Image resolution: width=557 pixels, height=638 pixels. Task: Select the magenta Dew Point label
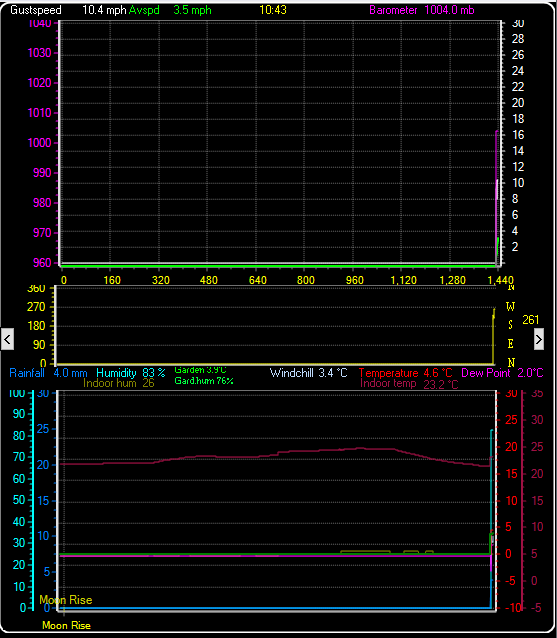coord(485,373)
